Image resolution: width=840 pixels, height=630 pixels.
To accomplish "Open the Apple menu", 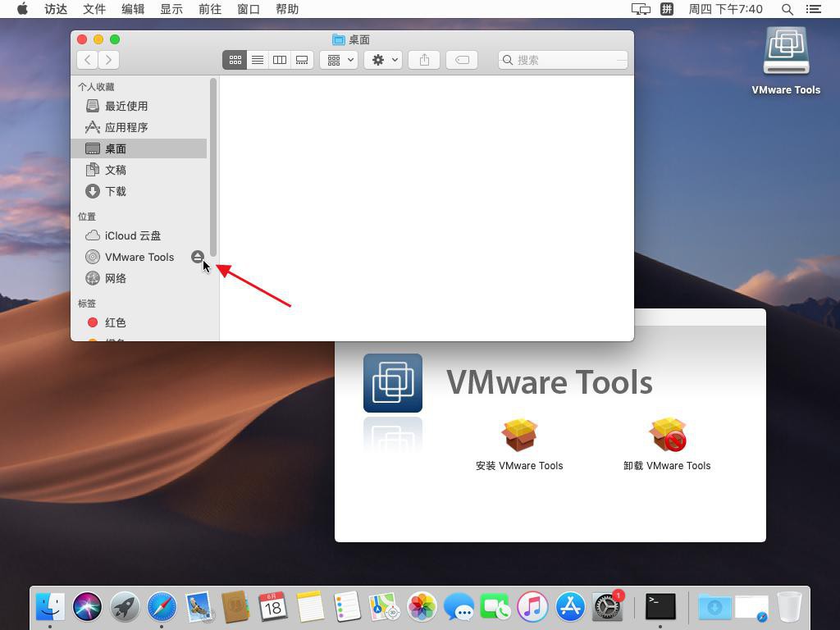I will 22,9.
